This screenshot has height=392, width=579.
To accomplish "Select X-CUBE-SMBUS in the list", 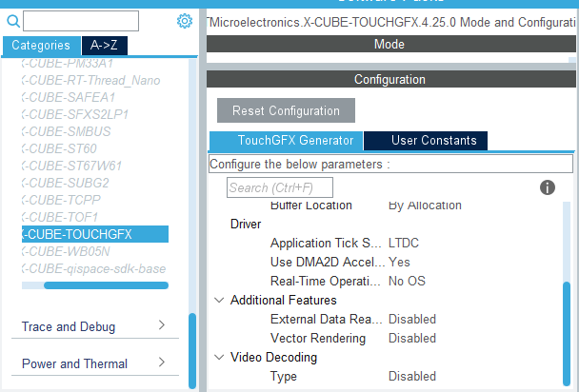I will (66, 131).
